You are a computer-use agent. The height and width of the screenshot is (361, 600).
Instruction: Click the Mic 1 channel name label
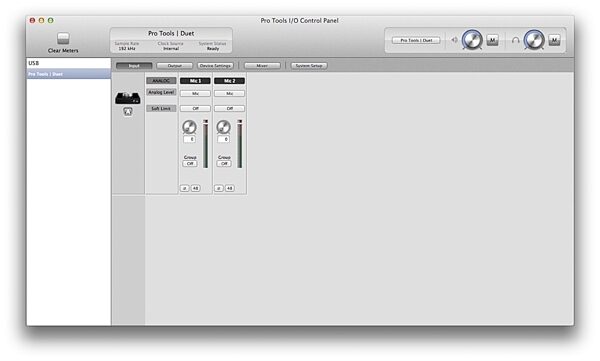click(195, 81)
